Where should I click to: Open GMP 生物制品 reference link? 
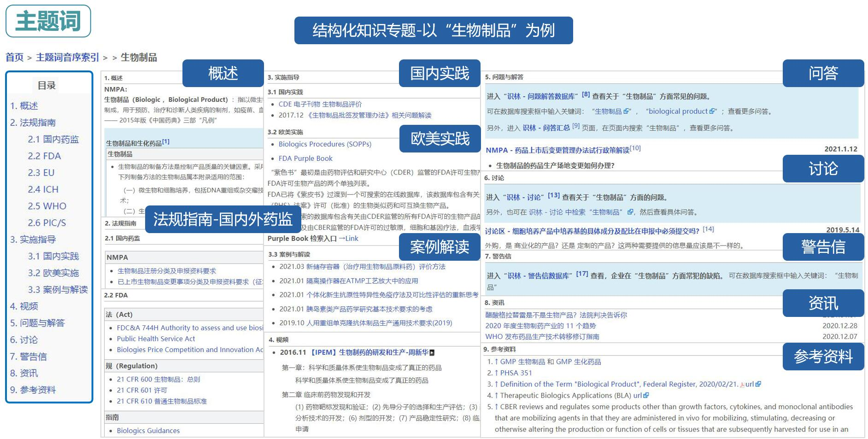523,362
